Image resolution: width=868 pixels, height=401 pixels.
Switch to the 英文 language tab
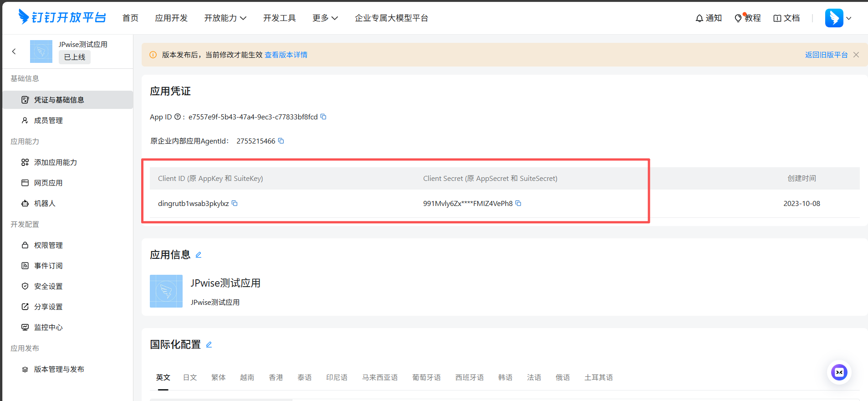(x=163, y=377)
